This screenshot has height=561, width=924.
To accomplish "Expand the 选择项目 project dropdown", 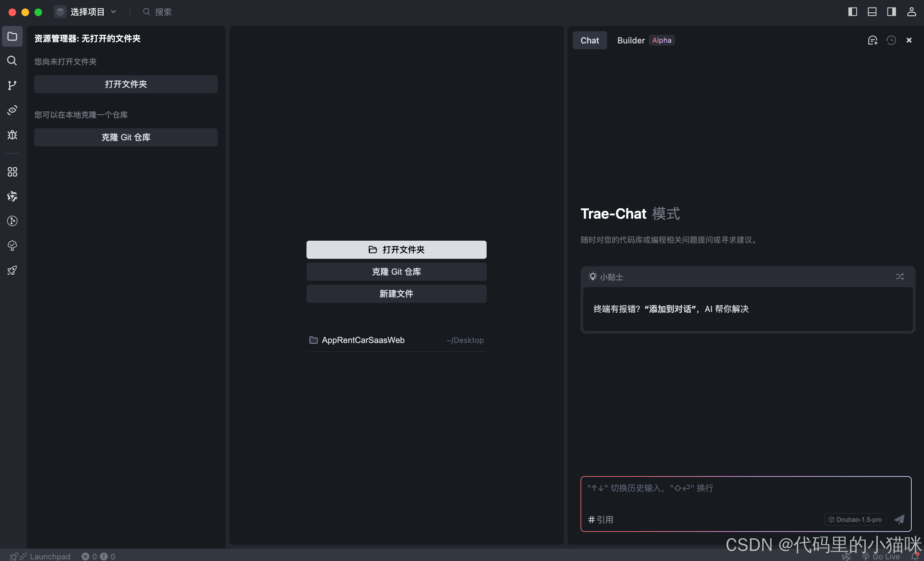I will pos(87,12).
